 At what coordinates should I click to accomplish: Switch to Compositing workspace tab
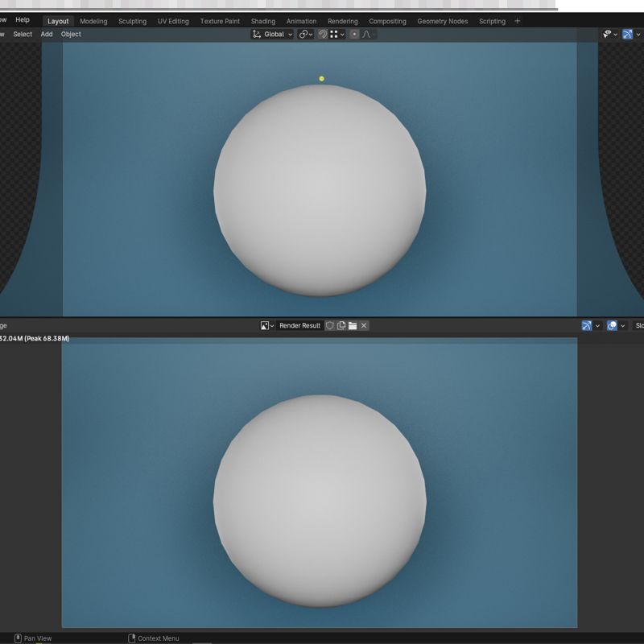(387, 21)
